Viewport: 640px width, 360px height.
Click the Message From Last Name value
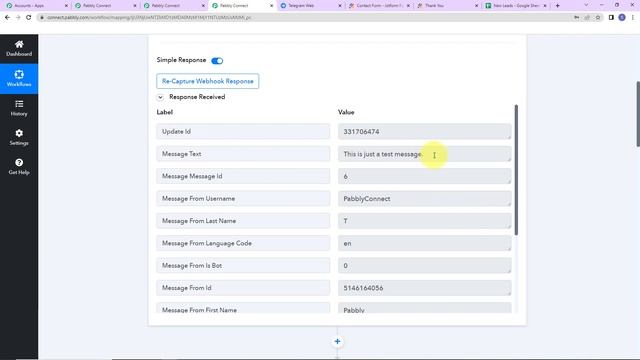point(424,221)
